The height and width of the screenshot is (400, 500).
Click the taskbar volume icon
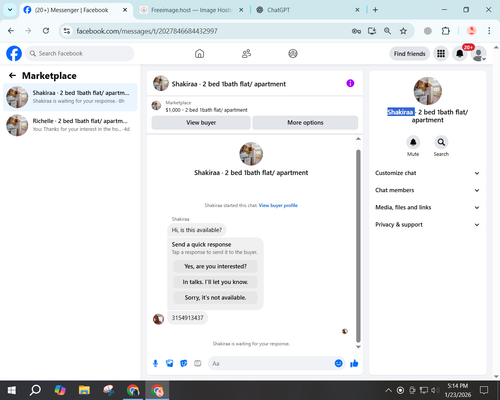pyautogui.click(x=435, y=390)
